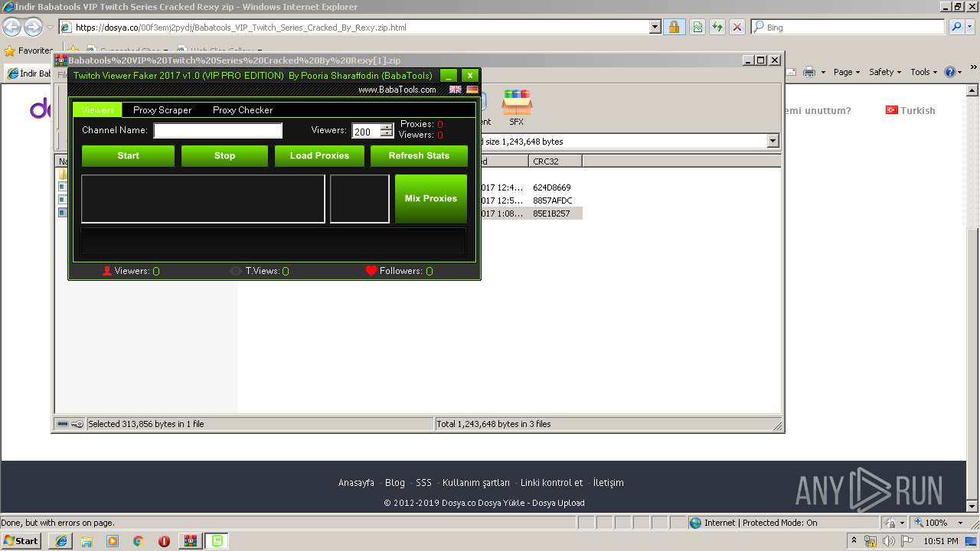Image resolution: width=980 pixels, height=551 pixels.
Task: Open the İletişim footer link
Action: pos(608,483)
